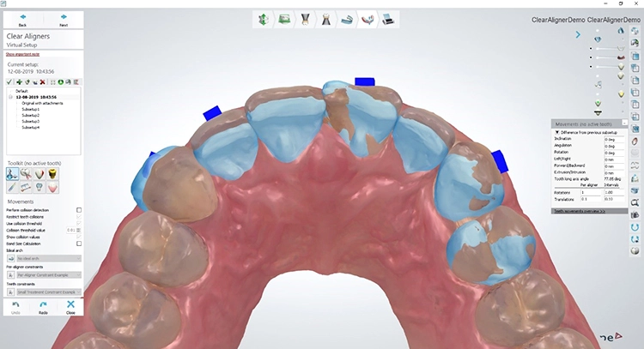Select the arch measurement toolkit icon
Screen dimensions: 644x349
26,188
